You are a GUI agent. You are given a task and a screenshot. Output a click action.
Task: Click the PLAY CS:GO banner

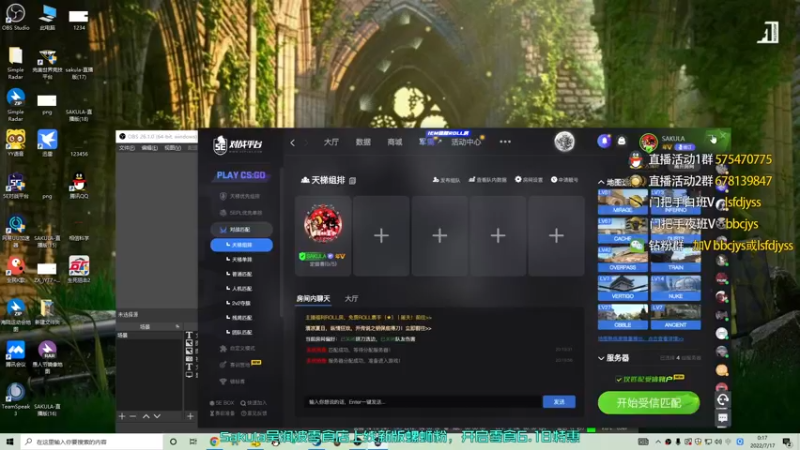pyautogui.click(x=241, y=175)
